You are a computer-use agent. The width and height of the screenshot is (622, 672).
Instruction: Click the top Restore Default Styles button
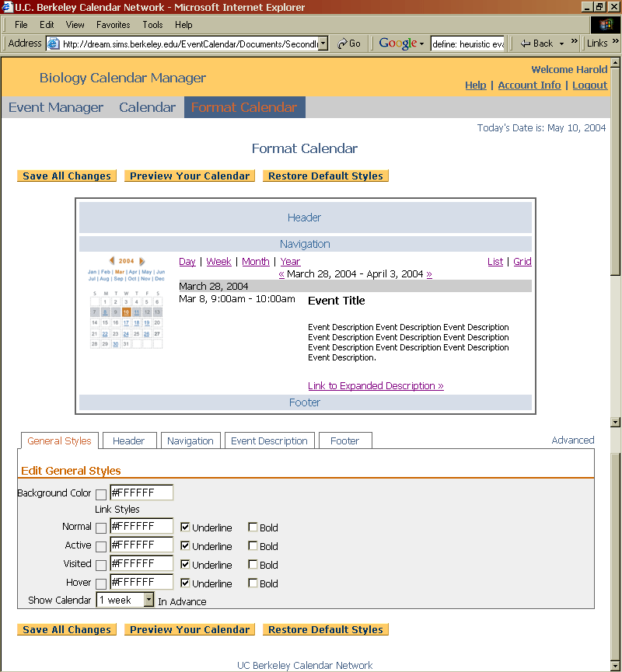[326, 176]
